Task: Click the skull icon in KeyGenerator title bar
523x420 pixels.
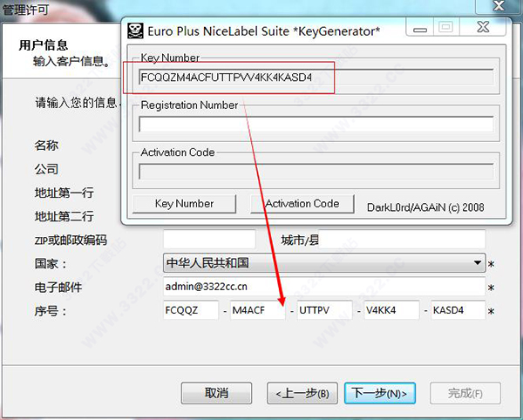Action: [x=135, y=31]
